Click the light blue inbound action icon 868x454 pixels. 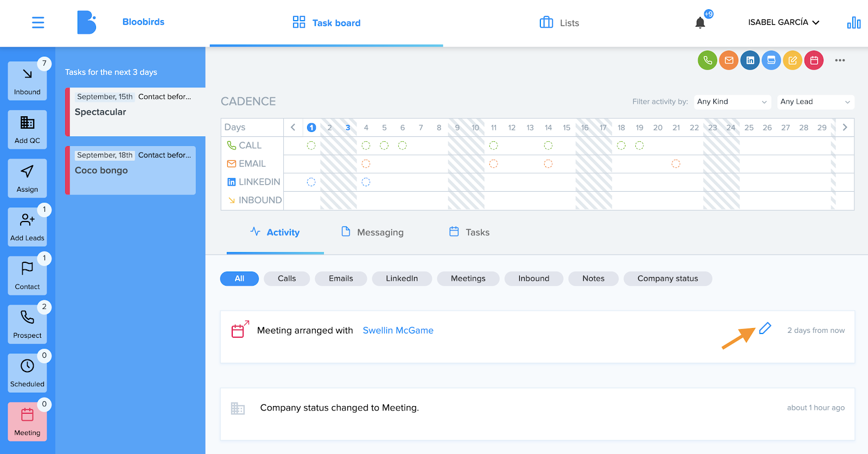pos(771,60)
